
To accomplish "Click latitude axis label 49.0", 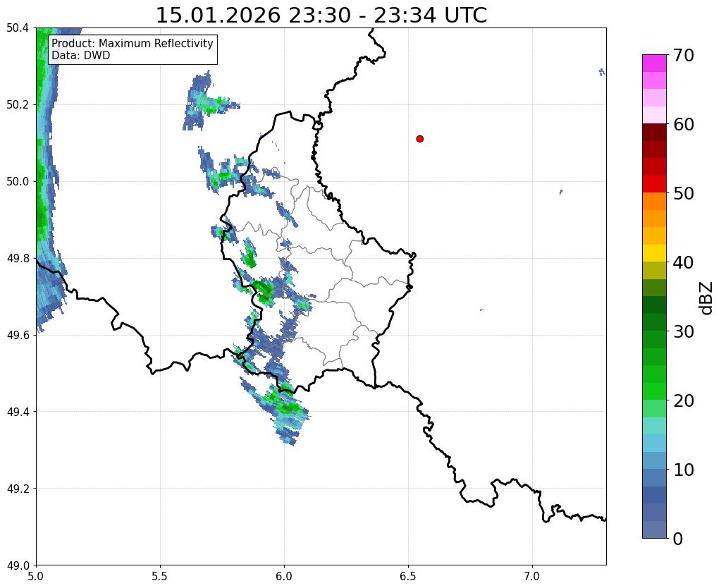I will (18, 565).
